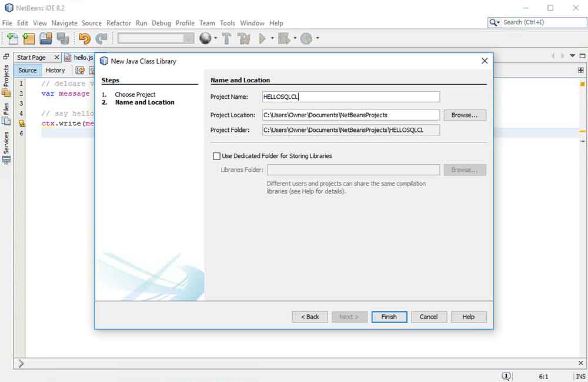
Task: Open the Team menu
Action: pos(207,24)
